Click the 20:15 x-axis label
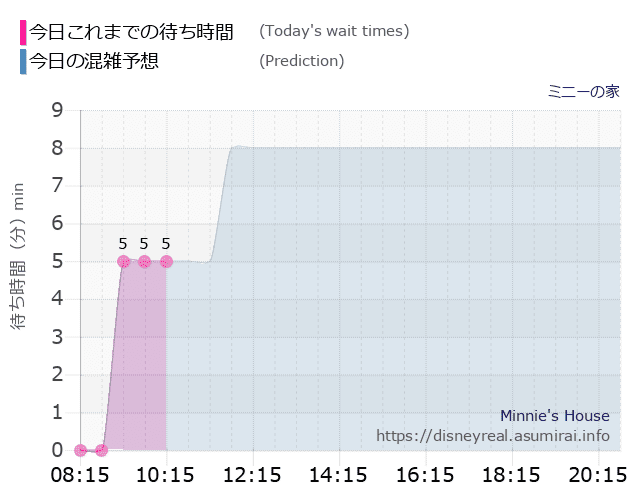640x500 pixels. [x=598, y=475]
